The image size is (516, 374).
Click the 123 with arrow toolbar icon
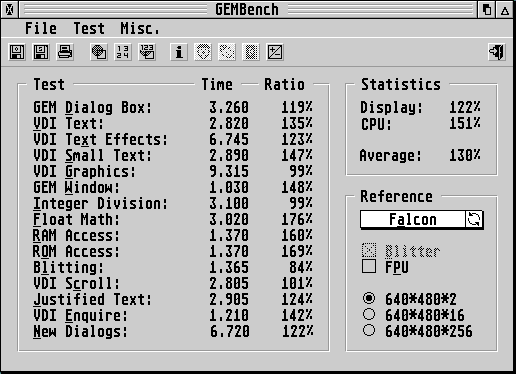(147, 52)
